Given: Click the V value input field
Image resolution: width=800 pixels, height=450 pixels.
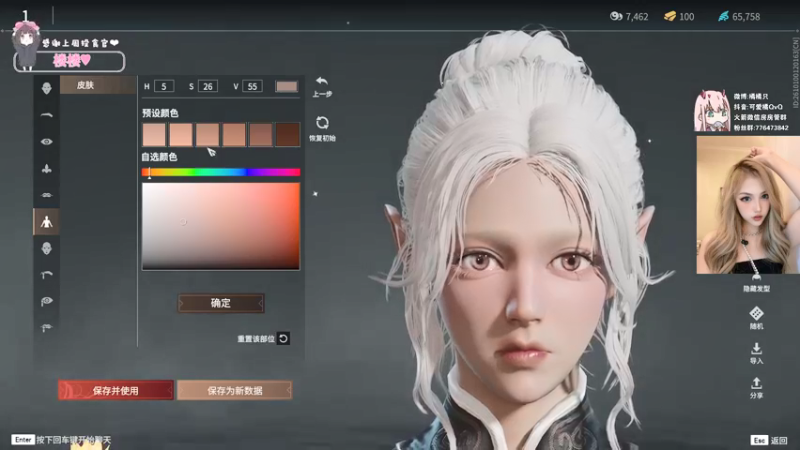Looking at the screenshot, I should (x=253, y=86).
